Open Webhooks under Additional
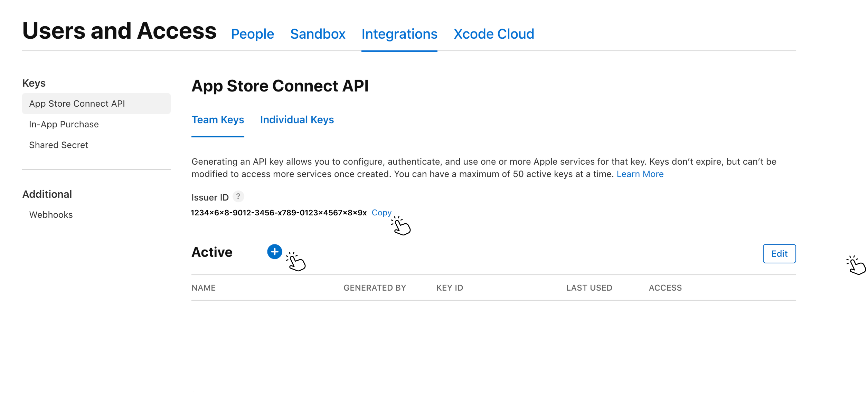The height and width of the screenshot is (399, 868). [x=51, y=215]
